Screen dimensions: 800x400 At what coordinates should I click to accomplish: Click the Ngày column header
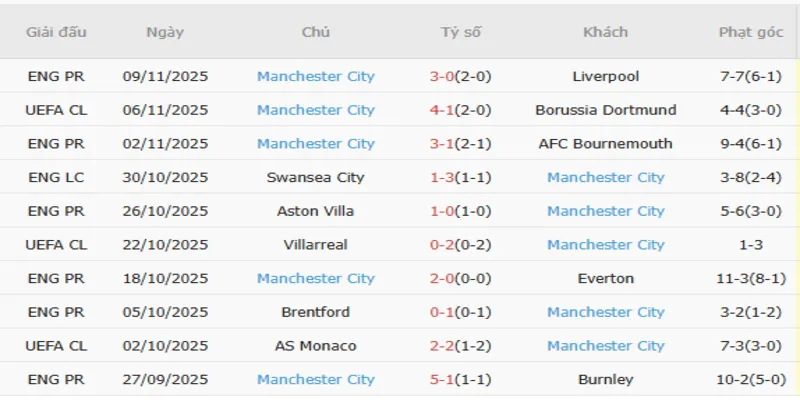165,32
